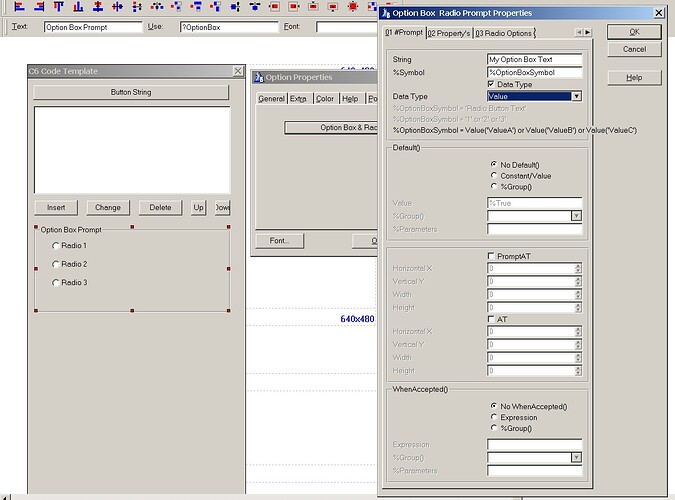Image resolution: width=675 pixels, height=500 pixels.
Task: Switch to the 01 #Prompt tab
Action: click(x=404, y=32)
